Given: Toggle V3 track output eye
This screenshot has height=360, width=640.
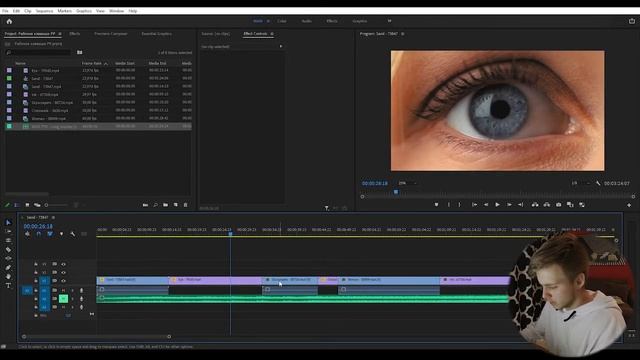Looking at the screenshot, I should (x=63, y=264).
